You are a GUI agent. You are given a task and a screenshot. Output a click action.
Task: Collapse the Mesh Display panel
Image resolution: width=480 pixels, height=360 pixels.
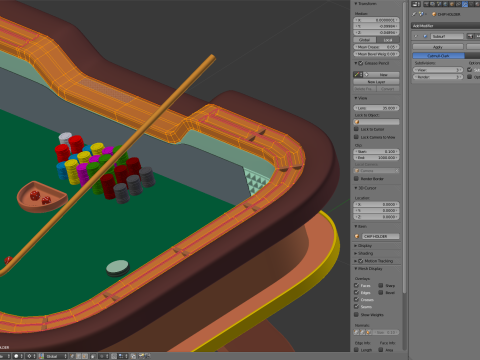356,269
